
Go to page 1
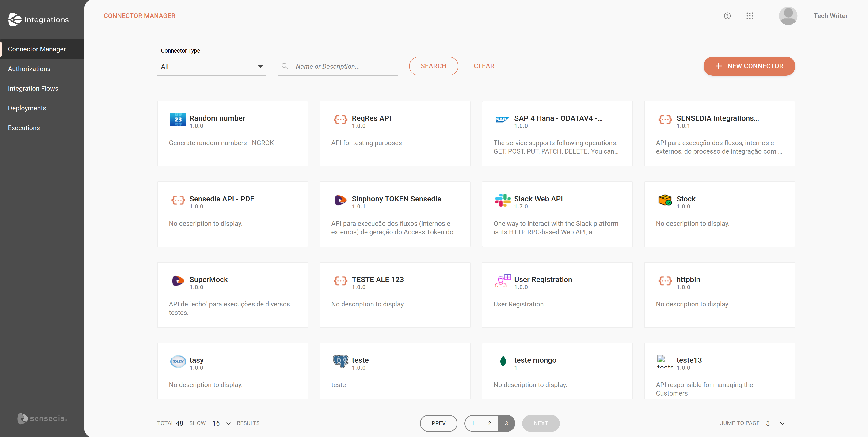(x=473, y=423)
